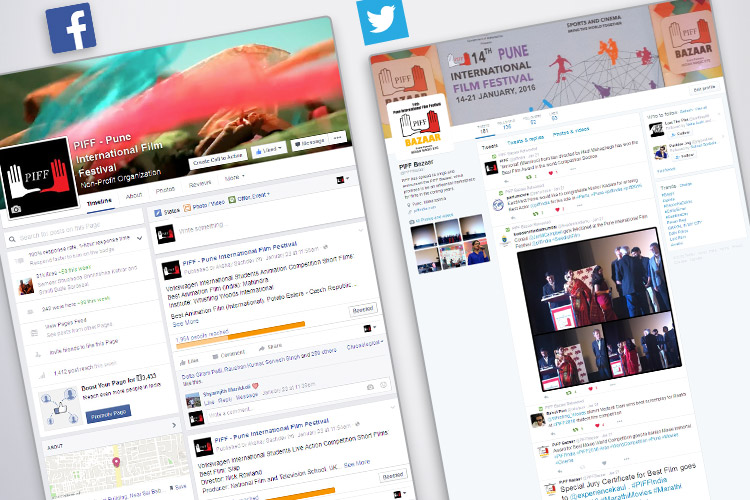The width and height of the screenshot is (750, 500).
Task: Open the three-dots more options button
Action: click(x=338, y=137)
